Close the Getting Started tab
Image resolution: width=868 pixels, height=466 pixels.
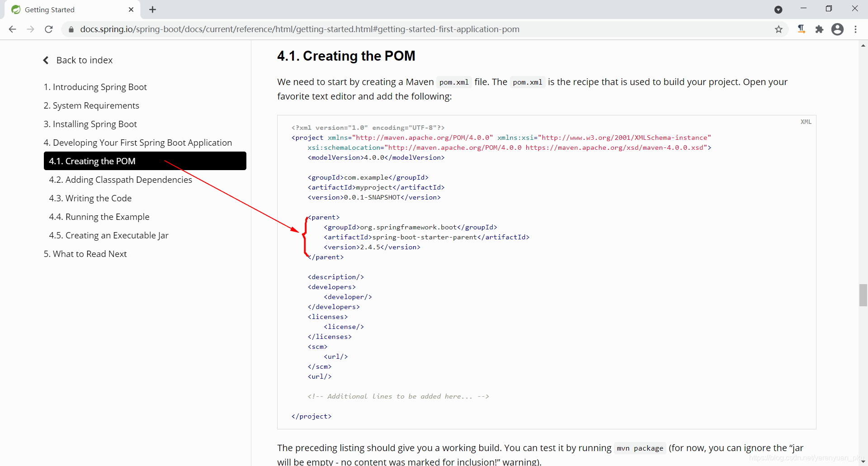click(131, 10)
